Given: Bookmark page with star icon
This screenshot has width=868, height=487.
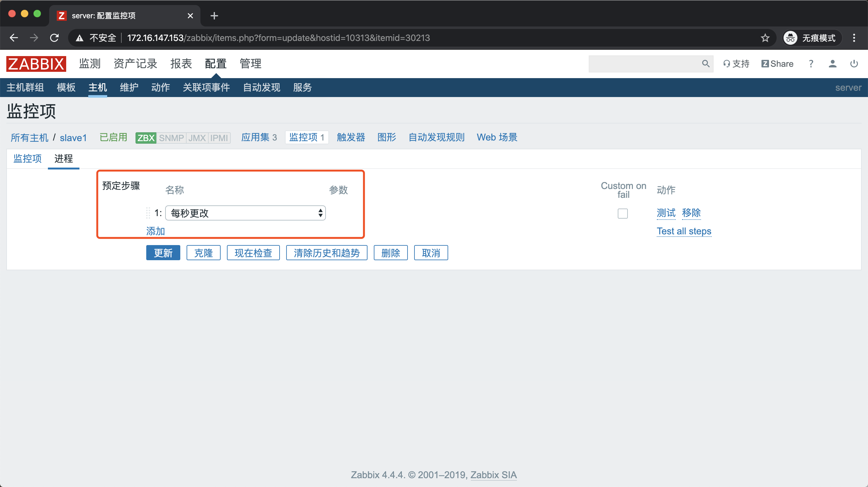Looking at the screenshot, I should 765,38.
